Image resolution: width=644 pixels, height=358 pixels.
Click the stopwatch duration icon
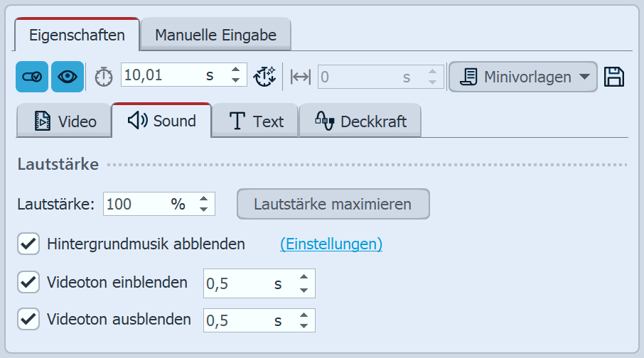104,77
